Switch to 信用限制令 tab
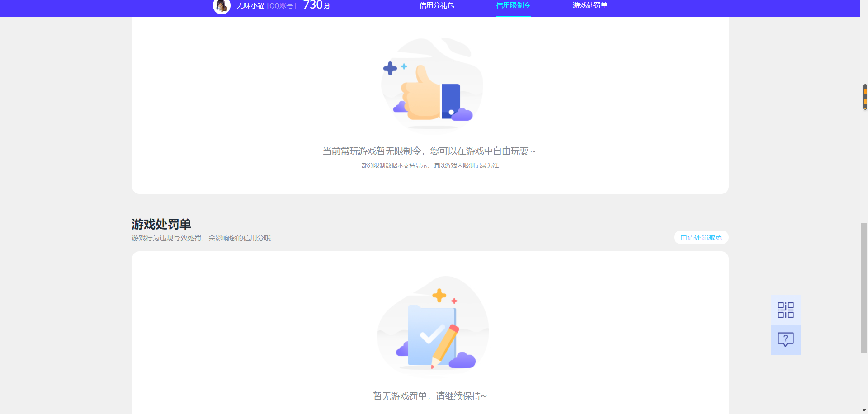 point(513,5)
